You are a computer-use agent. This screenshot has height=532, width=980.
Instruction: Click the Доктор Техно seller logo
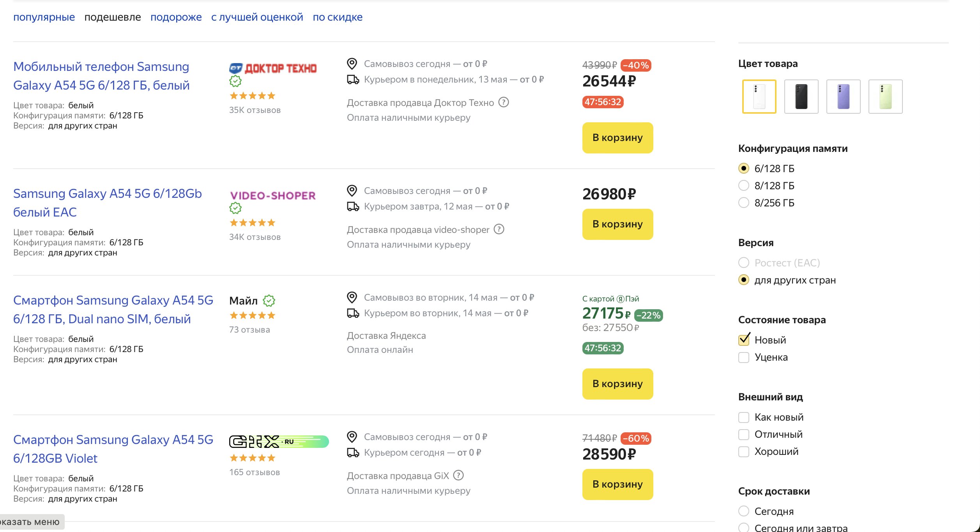pos(273,69)
